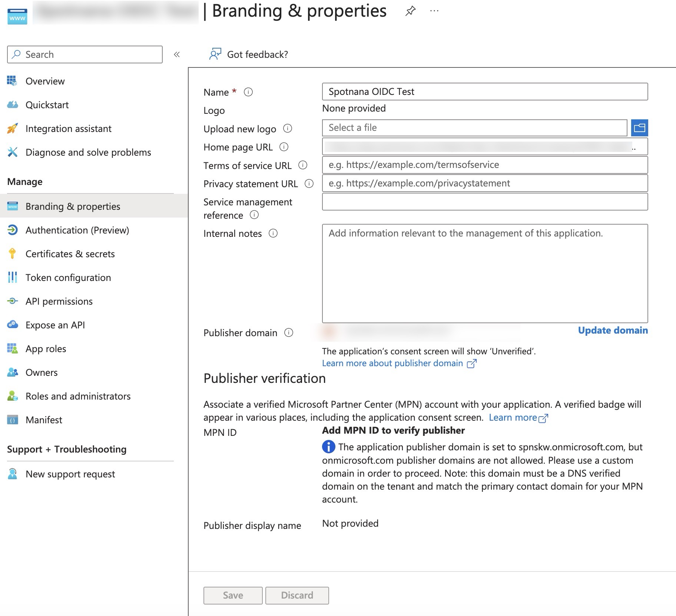
Task: Pin the Branding & properties blade
Action: pos(410,11)
